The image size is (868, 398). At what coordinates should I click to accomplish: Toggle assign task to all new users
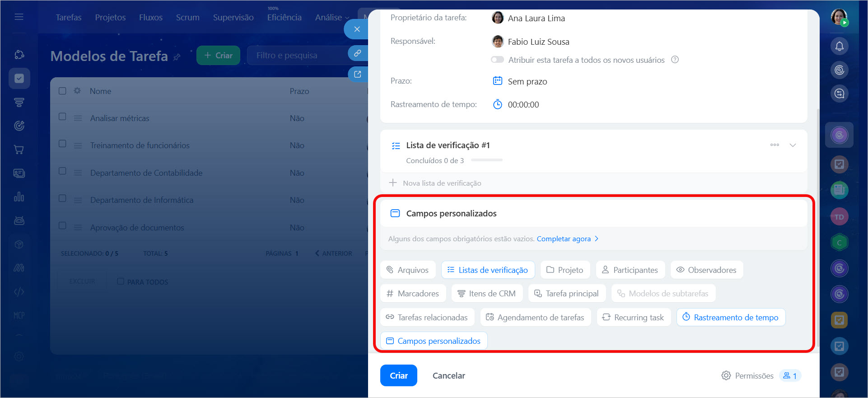(x=497, y=60)
